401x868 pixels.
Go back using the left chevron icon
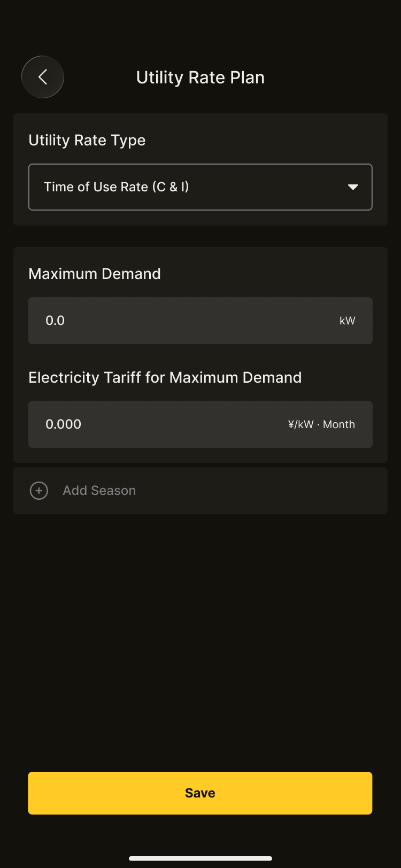tap(43, 77)
